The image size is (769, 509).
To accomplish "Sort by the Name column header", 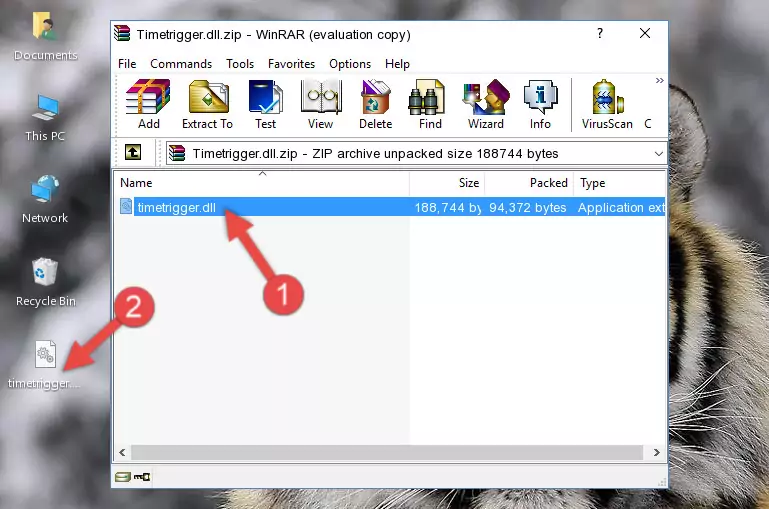I will tap(262, 183).
